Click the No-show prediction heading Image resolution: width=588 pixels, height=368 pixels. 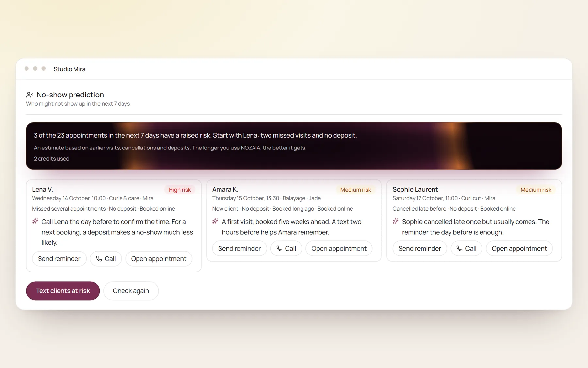[x=70, y=95]
